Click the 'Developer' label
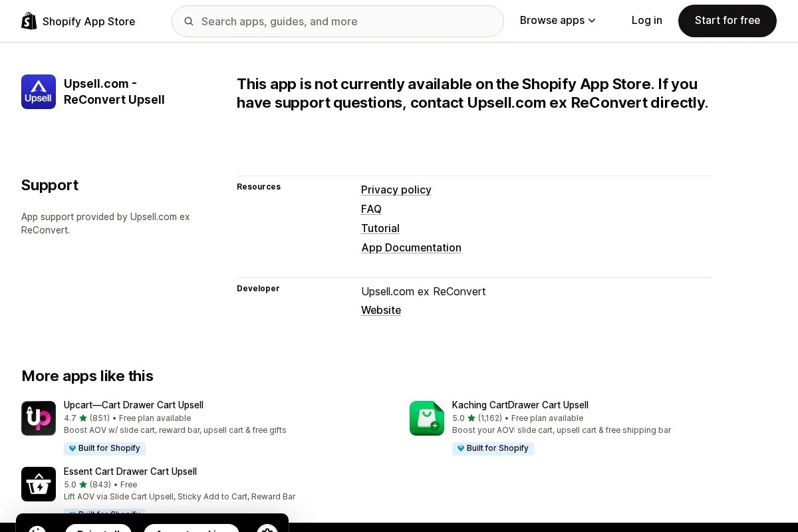This screenshot has width=798, height=532. (x=258, y=289)
